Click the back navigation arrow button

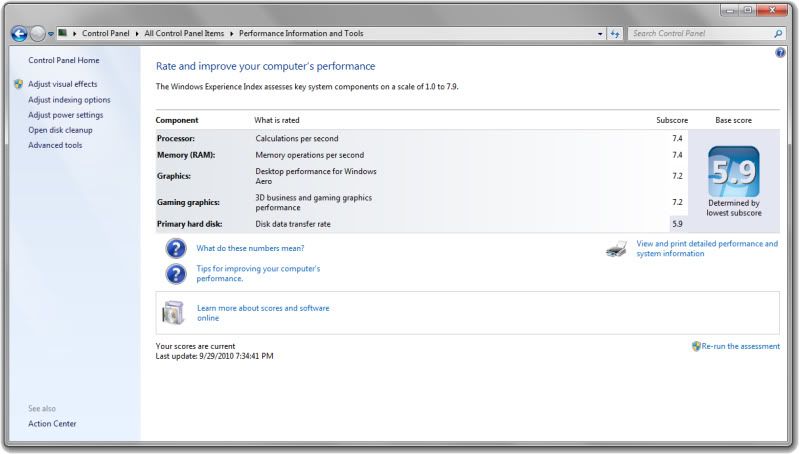tap(18, 33)
